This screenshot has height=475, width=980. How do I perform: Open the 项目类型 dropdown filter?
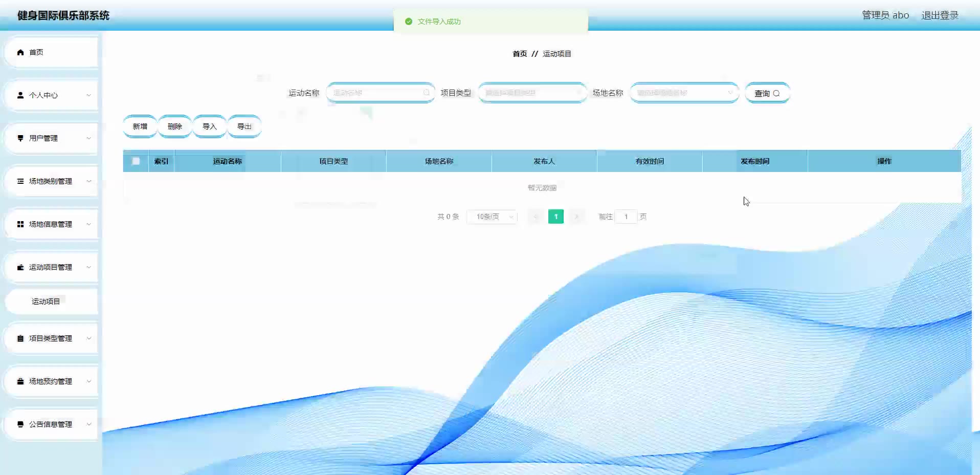coord(532,93)
